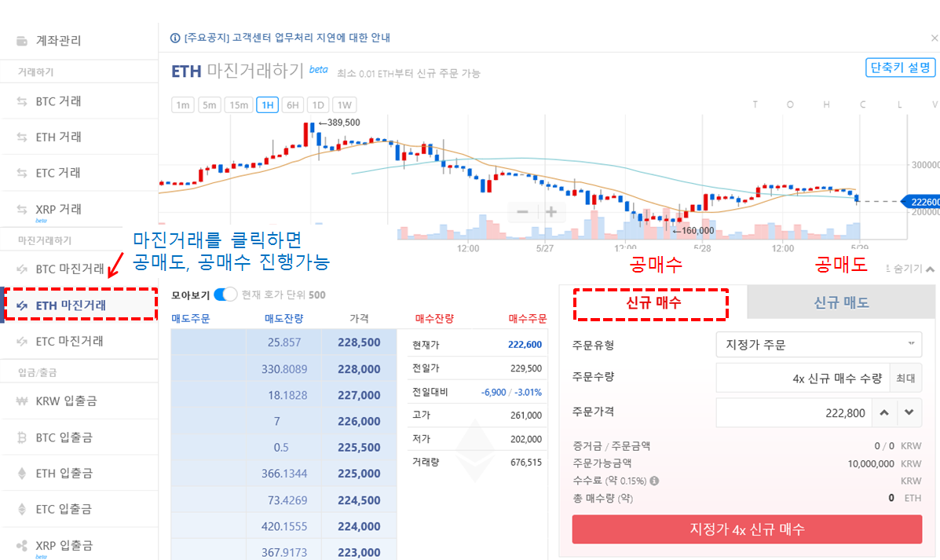940x560 pixels.
Task: Zoom in the chart with plus icon
Action: [x=550, y=211]
